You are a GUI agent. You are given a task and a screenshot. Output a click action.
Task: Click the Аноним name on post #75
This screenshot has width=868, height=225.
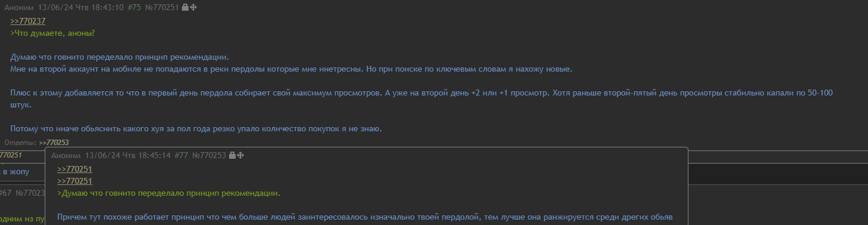[18, 8]
